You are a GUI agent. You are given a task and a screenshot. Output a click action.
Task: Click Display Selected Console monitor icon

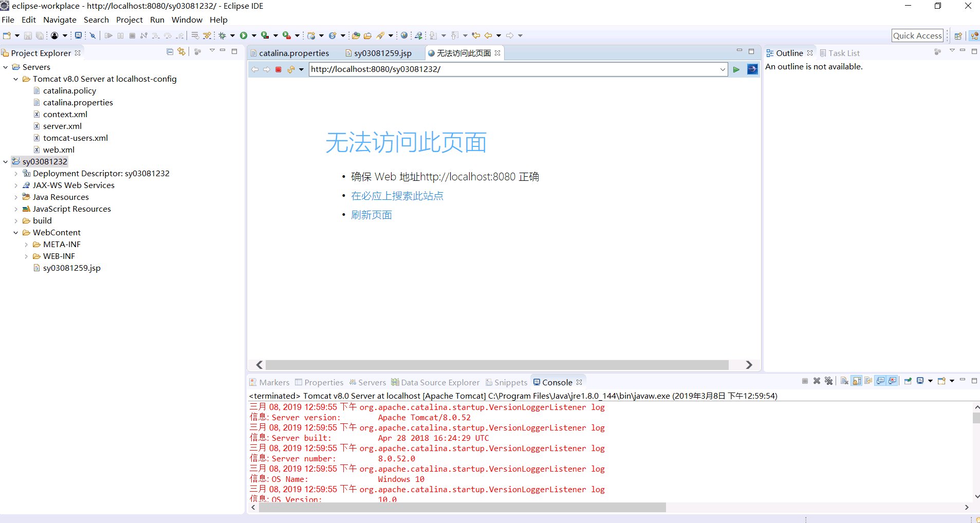coord(920,381)
